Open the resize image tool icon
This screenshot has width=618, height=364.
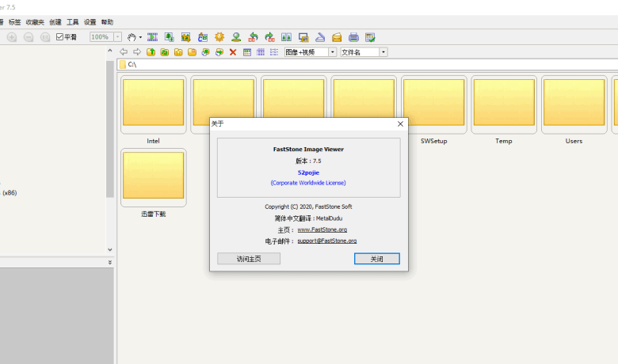169,37
